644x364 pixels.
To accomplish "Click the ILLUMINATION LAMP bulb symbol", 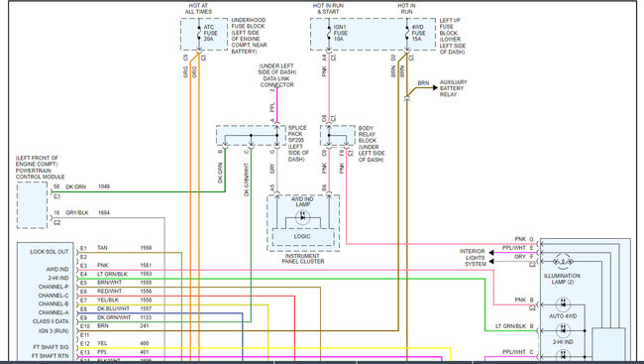I will click(563, 261).
